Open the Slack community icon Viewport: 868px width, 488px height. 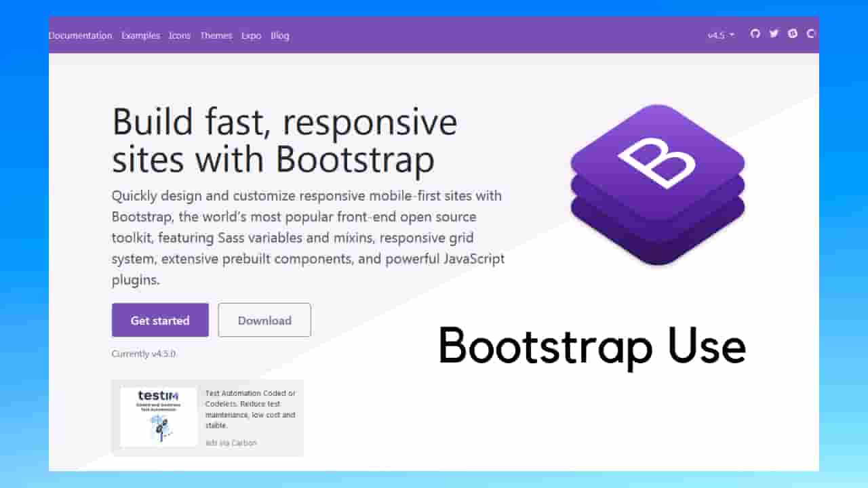coord(793,34)
